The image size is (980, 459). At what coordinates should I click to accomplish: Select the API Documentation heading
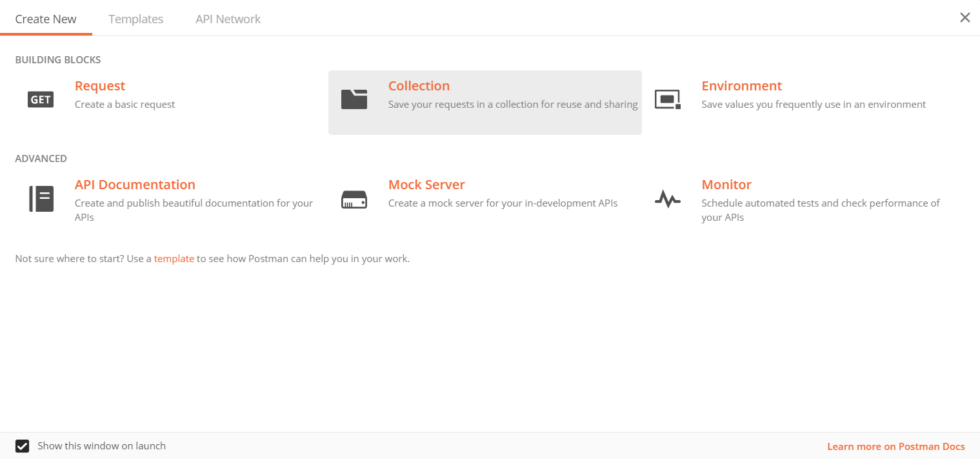(135, 185)
